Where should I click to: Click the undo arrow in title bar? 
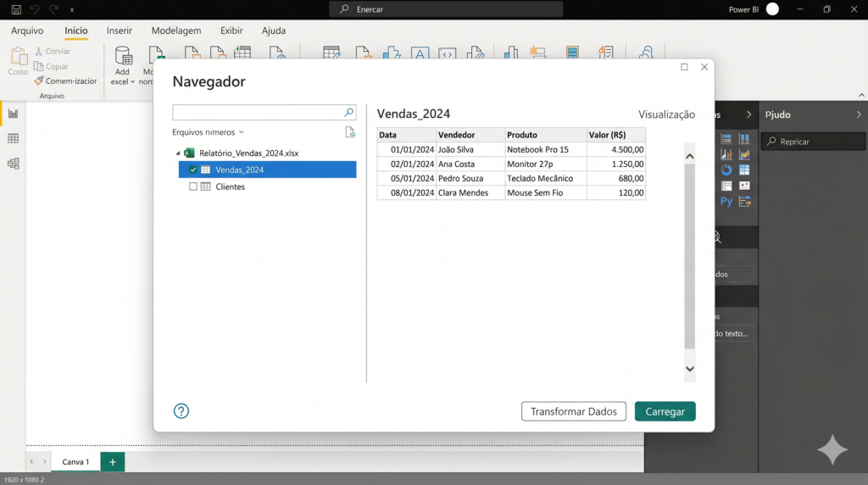pos(35,9)
